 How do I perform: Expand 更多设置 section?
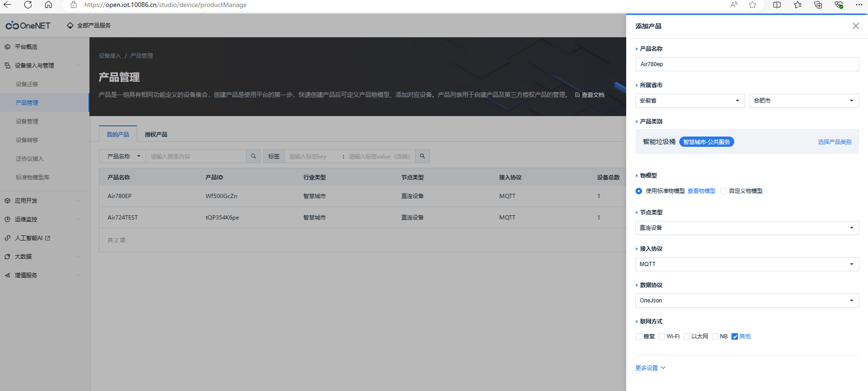(x=650, y=368)
